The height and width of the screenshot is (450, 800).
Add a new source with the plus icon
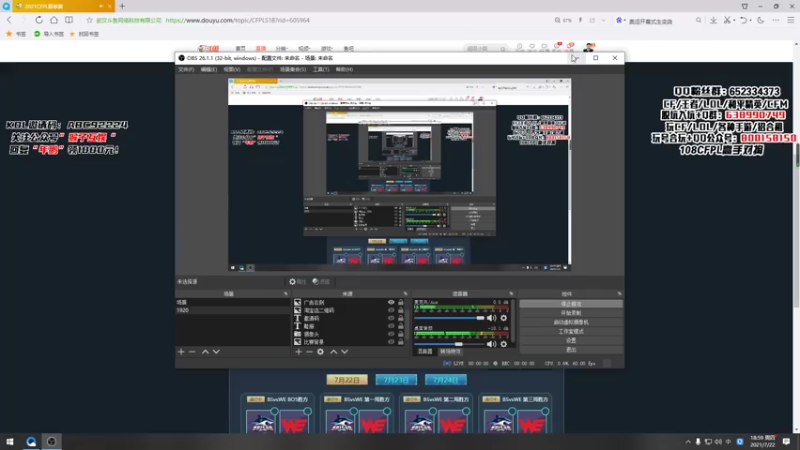click(298, 352)
